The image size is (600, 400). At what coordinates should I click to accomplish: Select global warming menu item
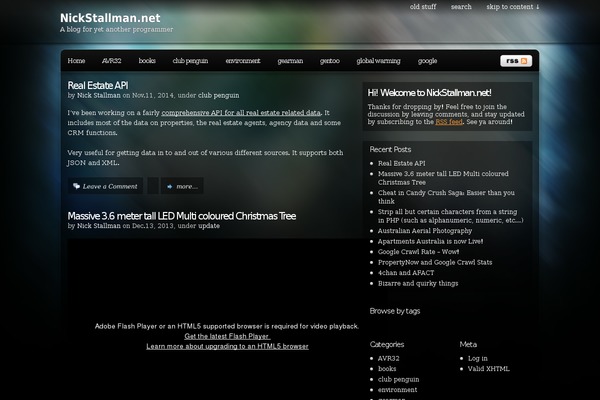378,61
